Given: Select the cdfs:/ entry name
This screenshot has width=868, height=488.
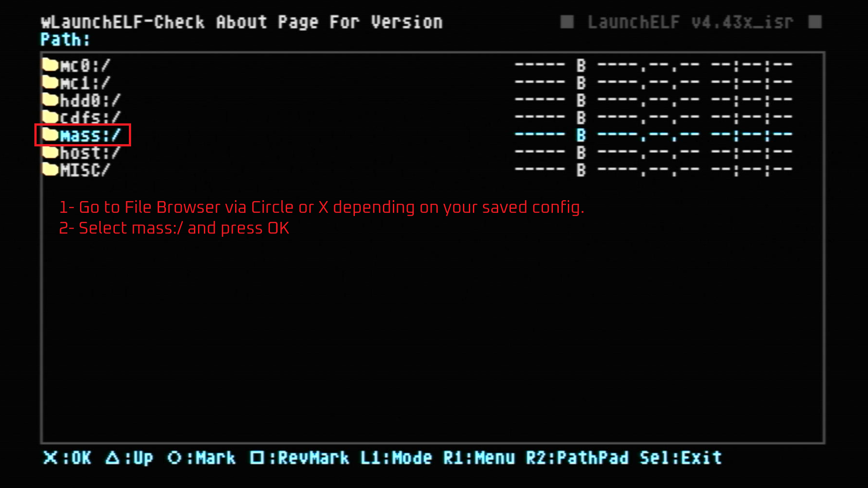Looking at the screenshot, I should tap(90, 118).
